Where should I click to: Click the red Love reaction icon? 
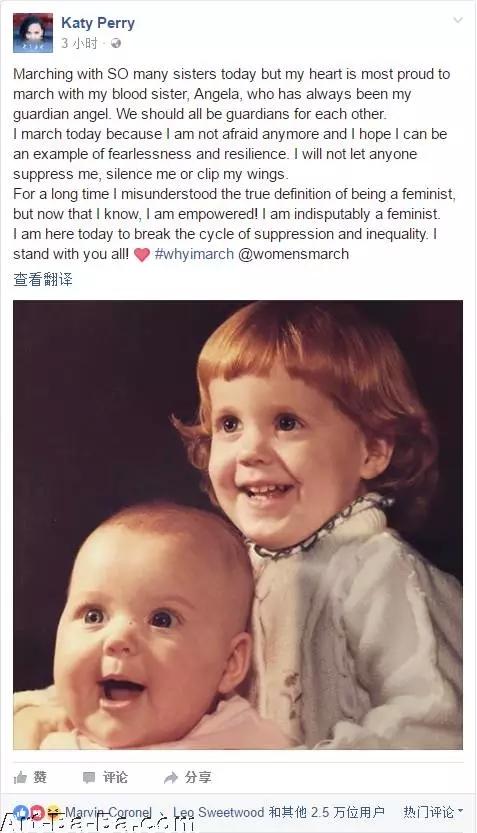[36, 812]
